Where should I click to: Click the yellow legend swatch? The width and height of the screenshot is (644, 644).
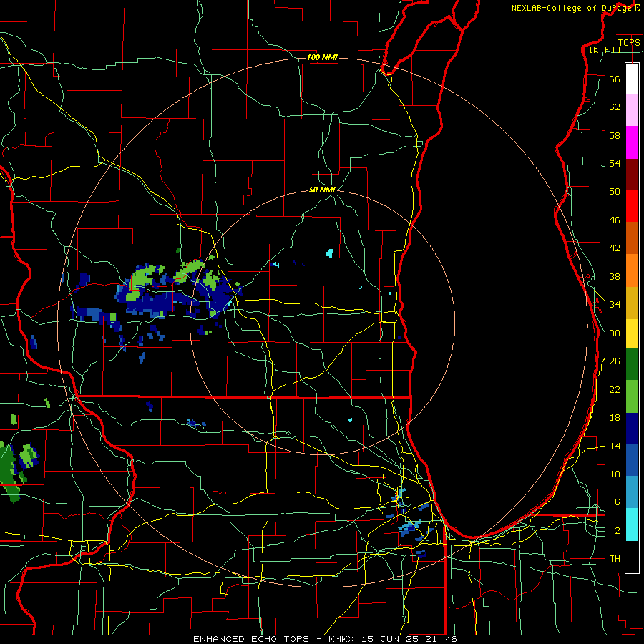pos(632,333)
